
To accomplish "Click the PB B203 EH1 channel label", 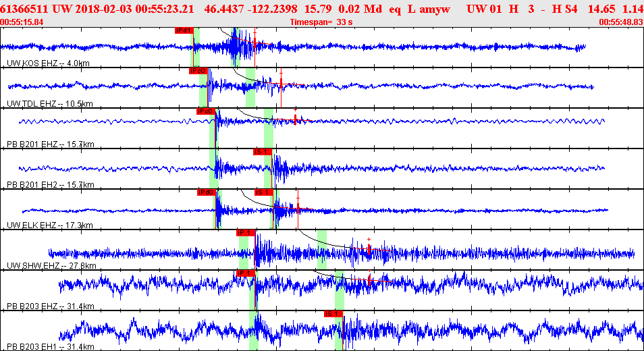I will pyautogui.click(x=51, y=346).
